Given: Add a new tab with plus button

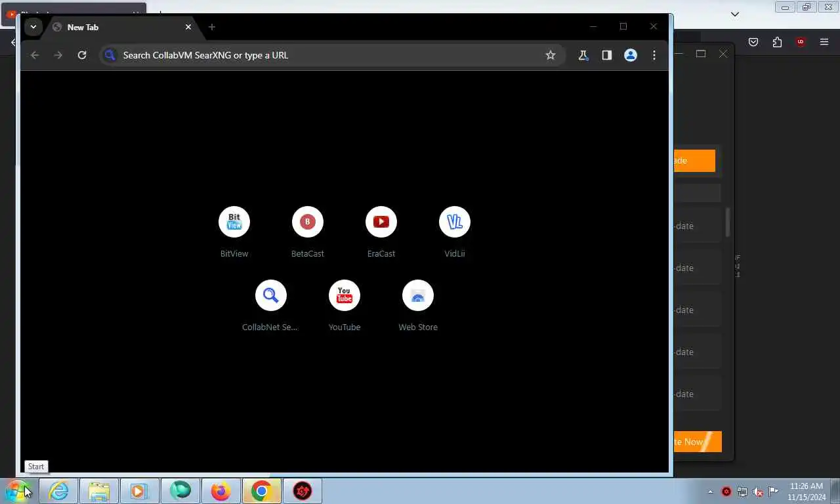Looking at the screenshot, I should 212,27.
